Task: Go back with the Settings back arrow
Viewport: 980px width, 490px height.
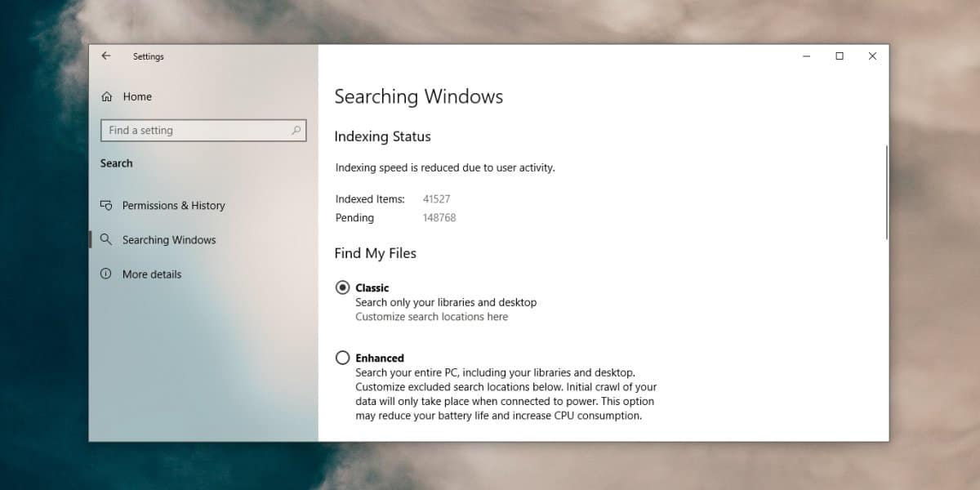Action: (x=106, y=56)
